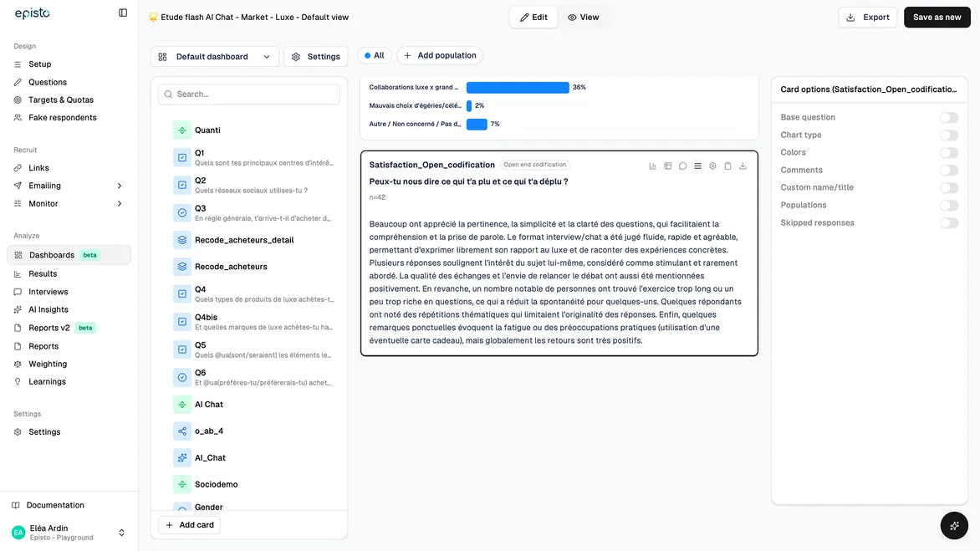
Task: Open the AI assistant sparkle button
Action: [x=954, y=526]
